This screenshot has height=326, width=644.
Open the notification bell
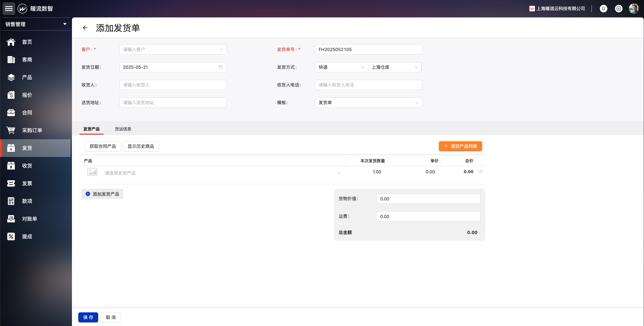603,9
